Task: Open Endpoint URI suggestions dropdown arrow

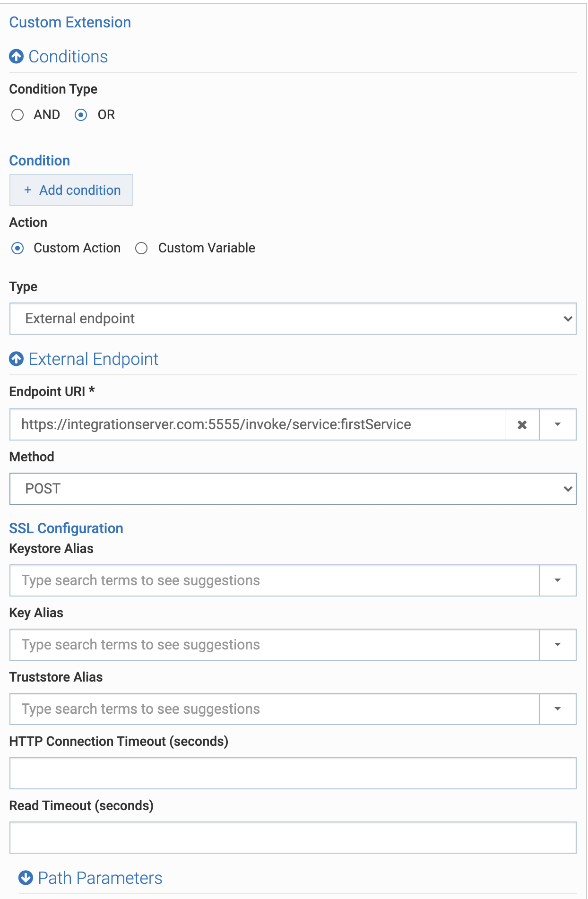Action: [x=558, y=424]
